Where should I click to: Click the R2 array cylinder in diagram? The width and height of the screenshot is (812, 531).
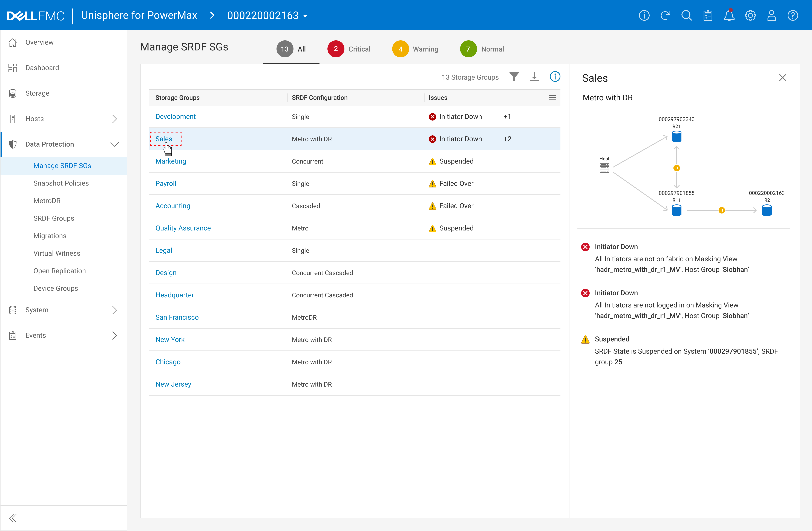pos(767,210)
